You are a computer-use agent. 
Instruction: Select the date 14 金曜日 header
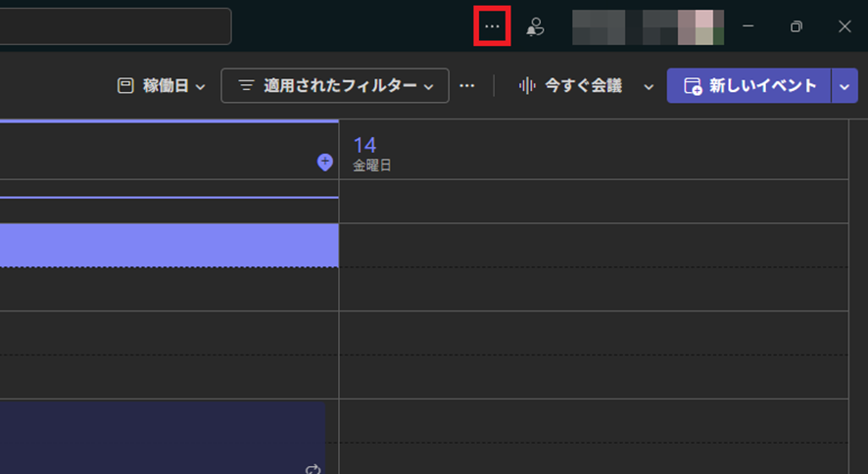(372, 154)
